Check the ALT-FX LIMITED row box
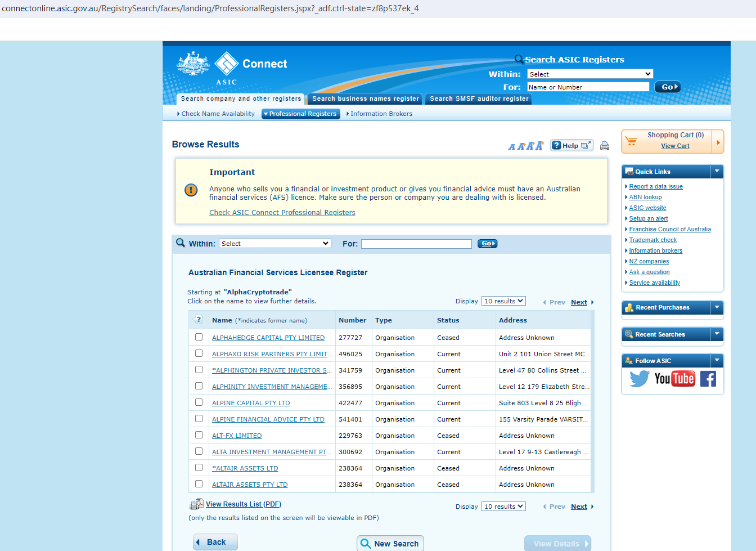Viewport: 756px width, 551px height. pyautogui.click(x=199, y=435)
